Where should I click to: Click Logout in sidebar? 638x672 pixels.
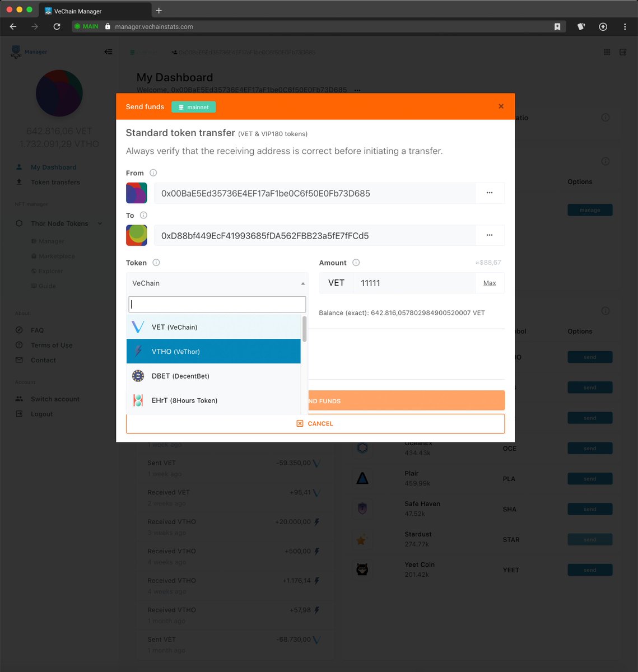[41, 414]
